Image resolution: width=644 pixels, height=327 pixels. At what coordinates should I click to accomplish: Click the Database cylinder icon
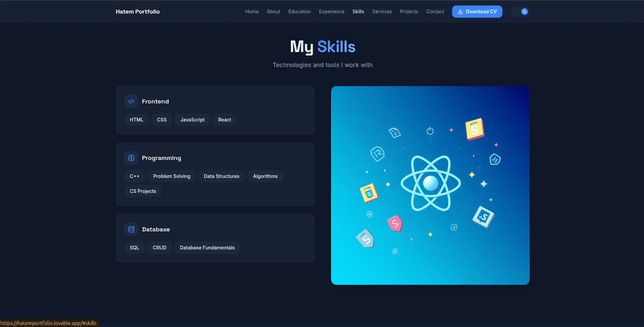pyautogui.click(x=131, y=230)
